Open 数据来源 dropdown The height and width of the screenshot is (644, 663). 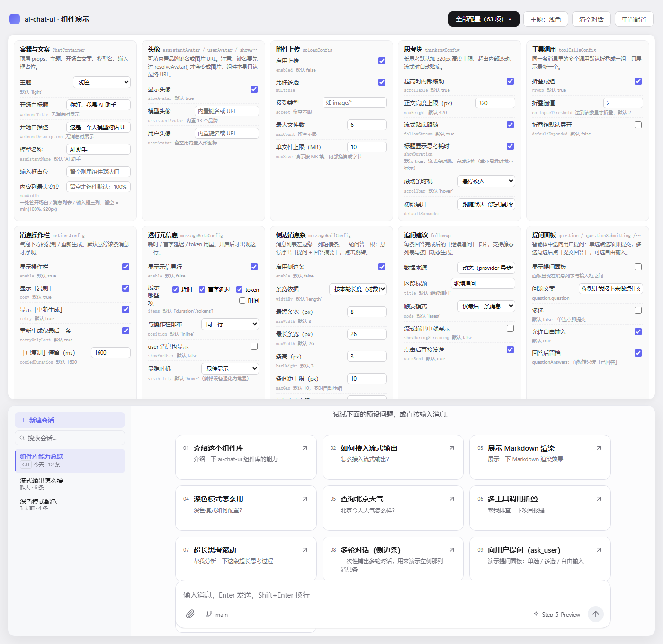point(486,268)
